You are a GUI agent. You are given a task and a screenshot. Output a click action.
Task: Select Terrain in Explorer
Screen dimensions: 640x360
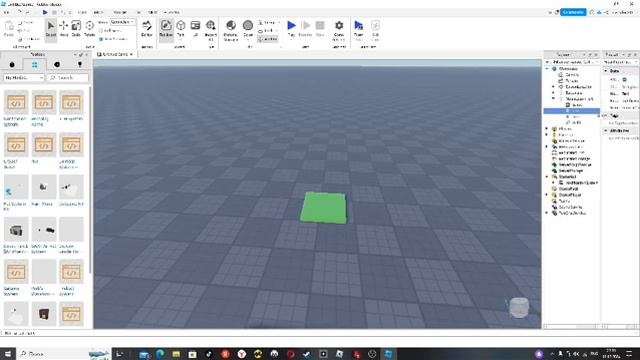(572, 81)
